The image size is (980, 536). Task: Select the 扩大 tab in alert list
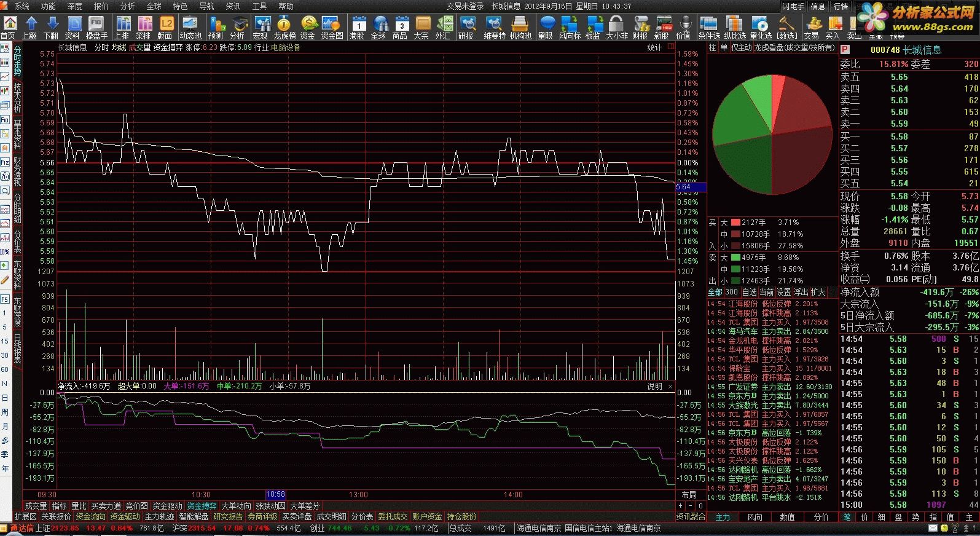(x=818, y=293)
